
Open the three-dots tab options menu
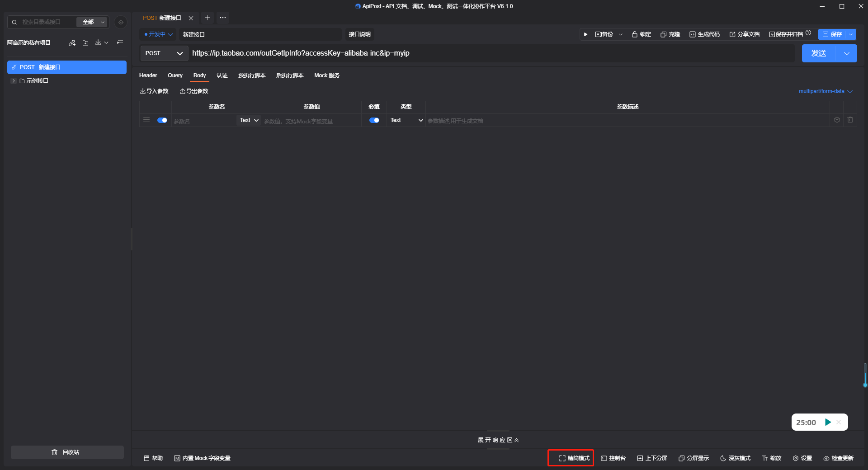tap(223, 18)
